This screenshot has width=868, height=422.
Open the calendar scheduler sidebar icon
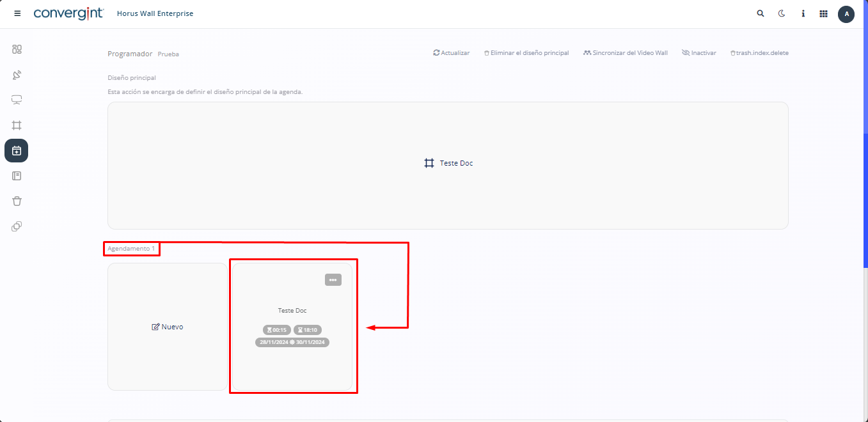point(17,151)
